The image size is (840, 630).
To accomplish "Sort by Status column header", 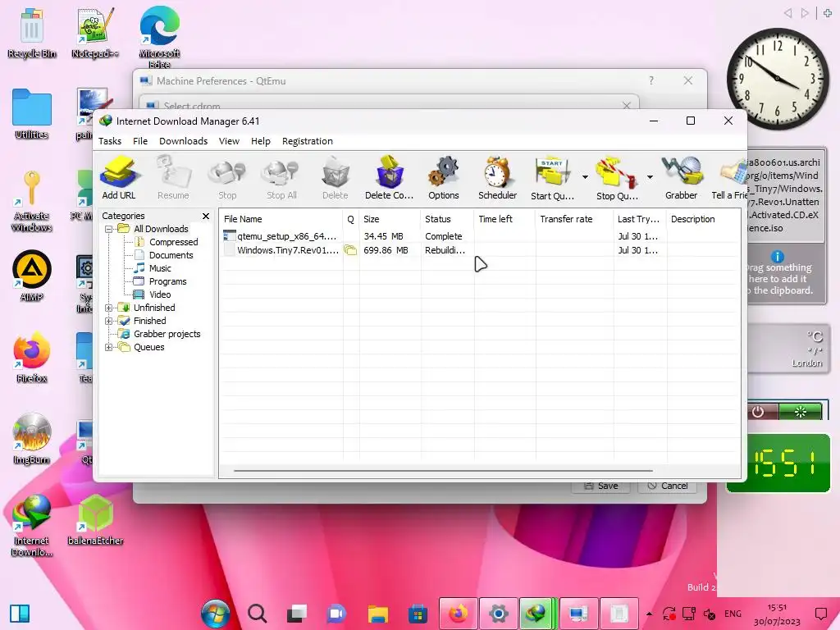I will pos(447,219).
